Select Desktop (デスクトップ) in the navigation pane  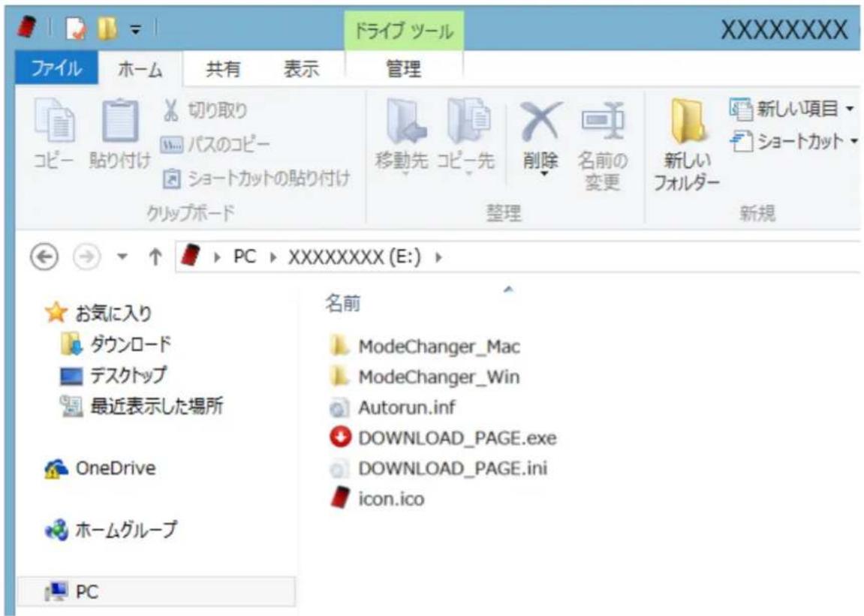[113, 375]
